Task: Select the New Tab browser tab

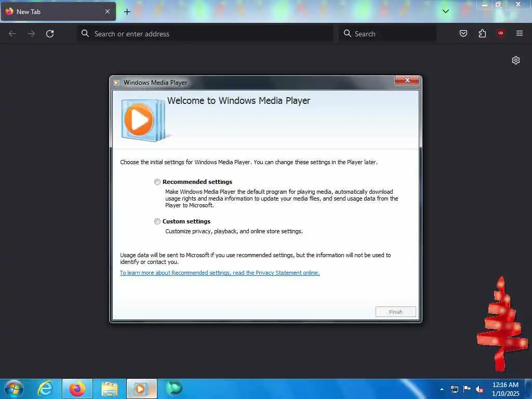Action: (58, 11)
